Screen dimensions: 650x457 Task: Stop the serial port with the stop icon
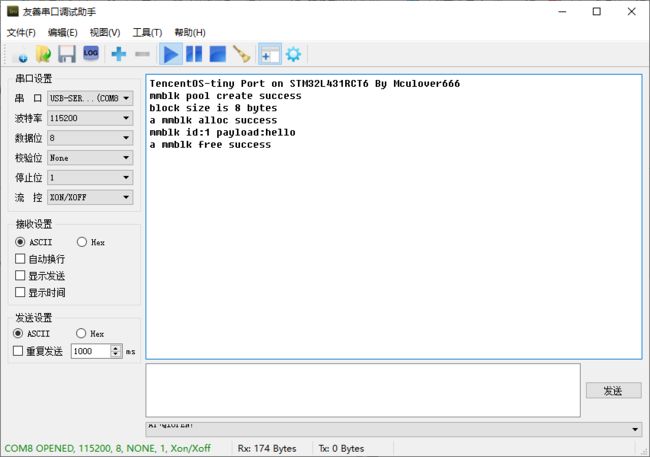(218, 54)
